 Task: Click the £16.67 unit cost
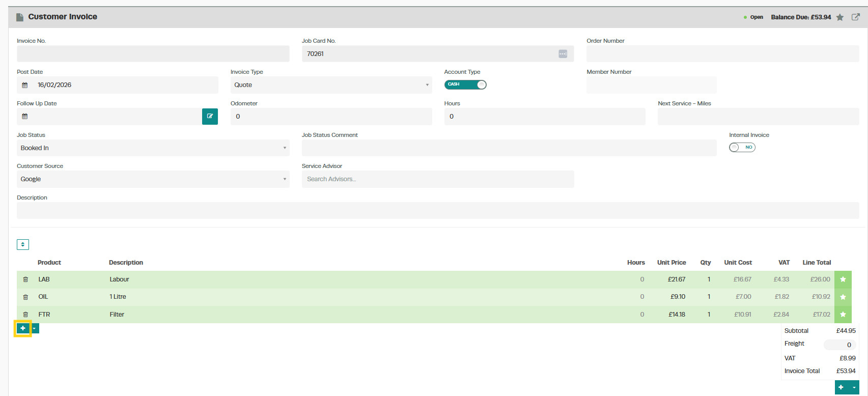coord(742,279)
